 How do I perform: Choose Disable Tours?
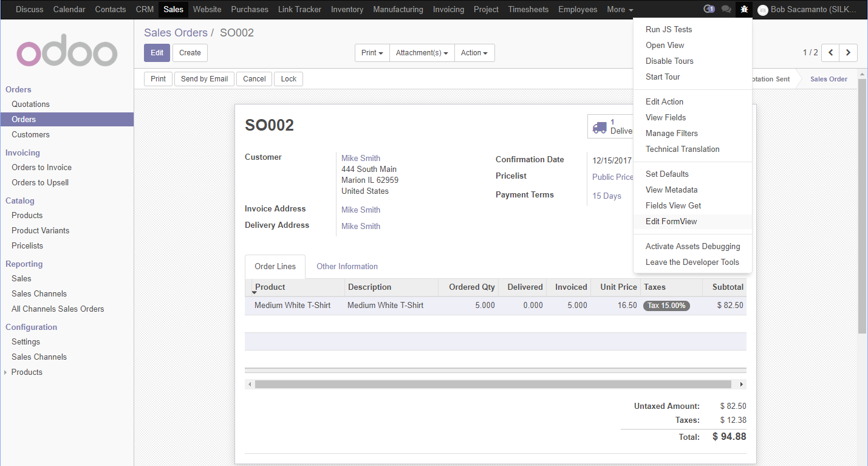point(692,61)
